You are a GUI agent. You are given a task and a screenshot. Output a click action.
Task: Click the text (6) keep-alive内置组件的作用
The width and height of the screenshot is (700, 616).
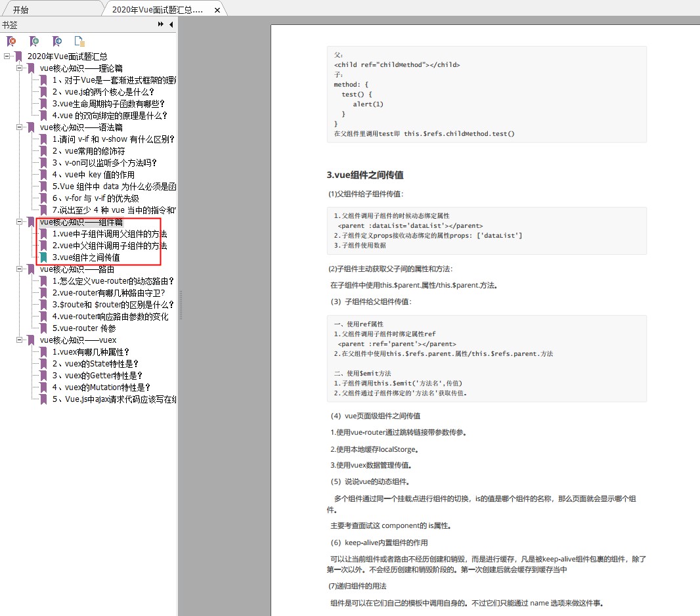(379, 543)
